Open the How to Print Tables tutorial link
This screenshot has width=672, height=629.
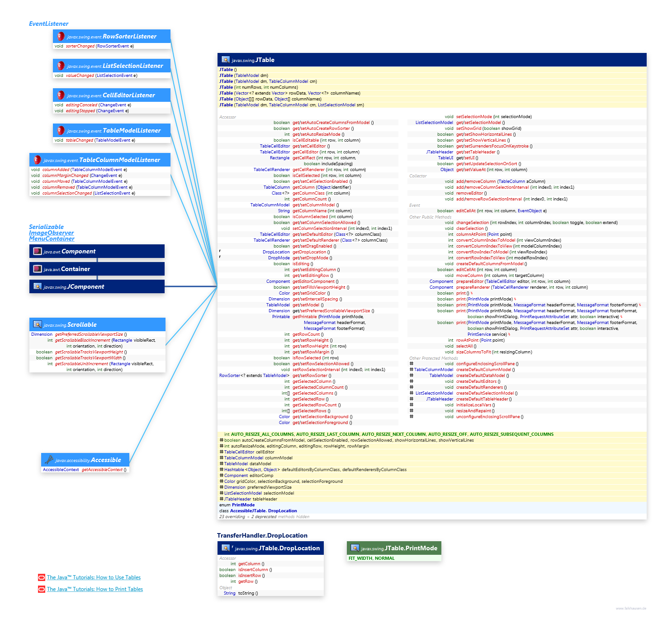coord(95,589)
